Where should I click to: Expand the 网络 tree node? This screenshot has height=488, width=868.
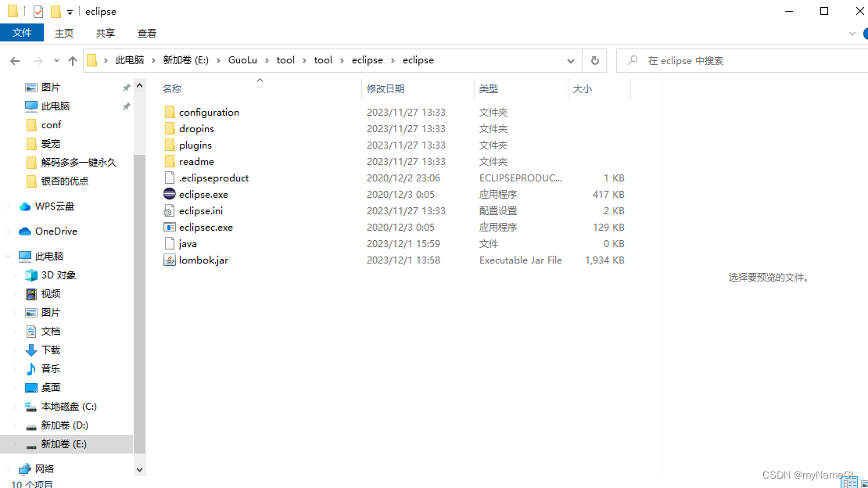[9, 468]
